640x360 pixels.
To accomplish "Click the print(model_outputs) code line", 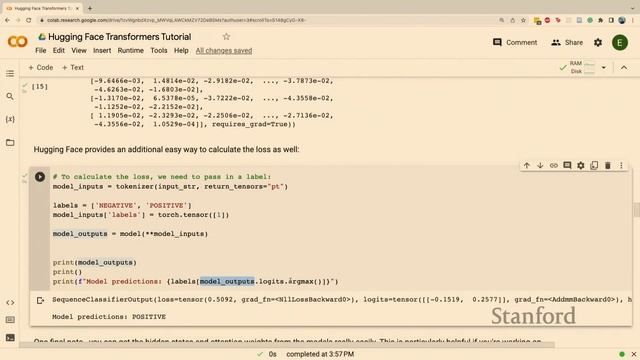I will (94, 262).
